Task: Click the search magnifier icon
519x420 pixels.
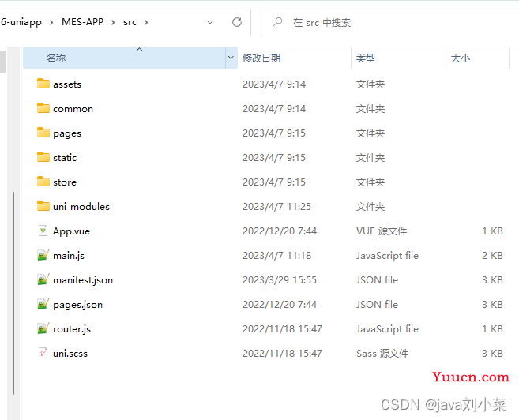Action: 277,22
